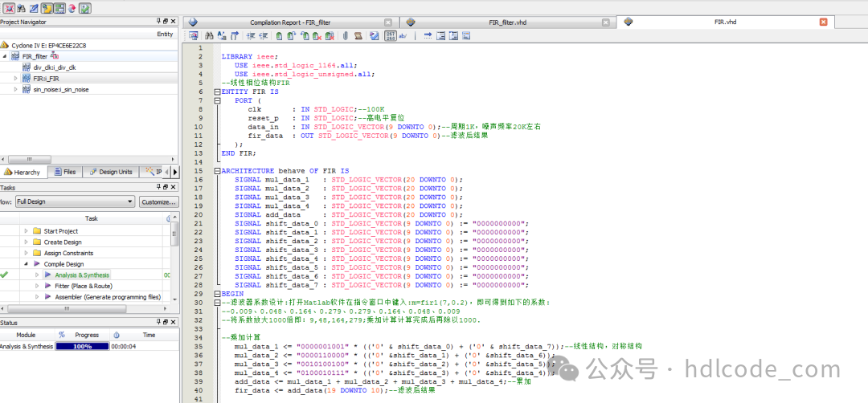The image size is (868, 403).
Task: Click the red X delete bookmark icon
Action: [316, 36]
